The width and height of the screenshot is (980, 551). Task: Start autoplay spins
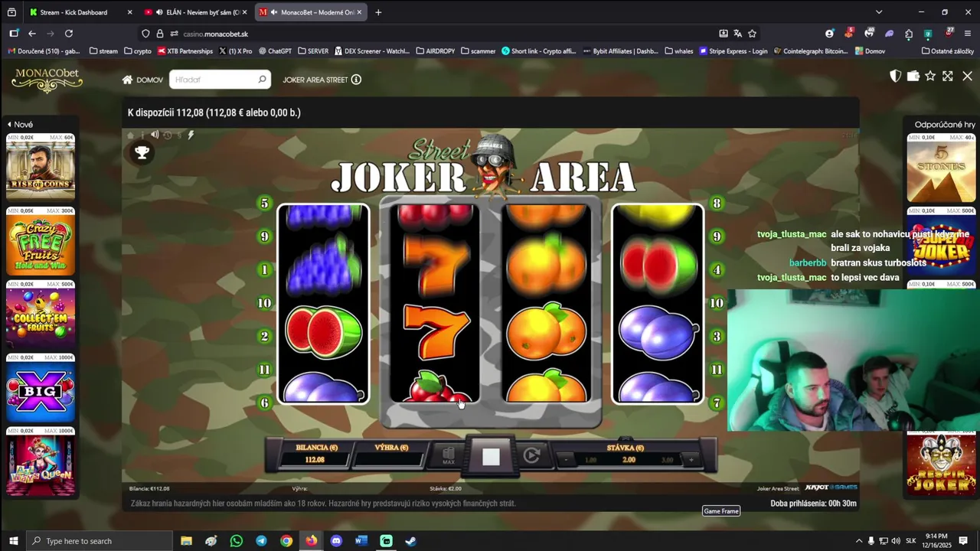[532, 456]
